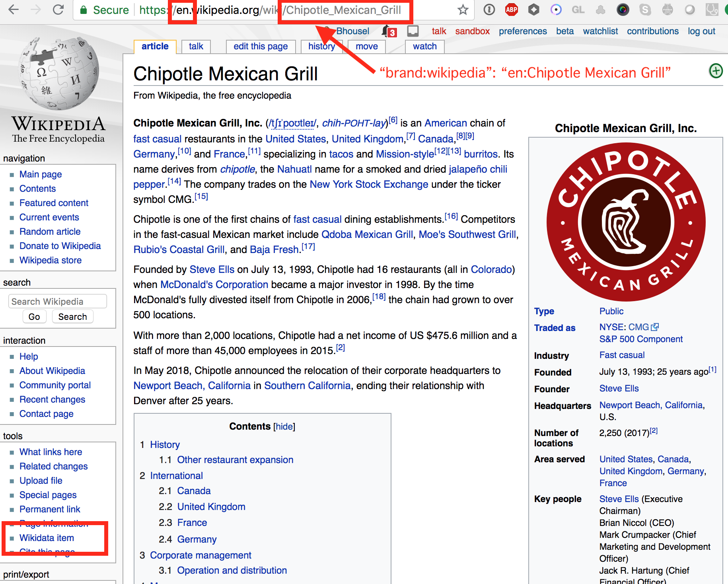Open the contributions link
The width and height of the screenshot is (728, 584).
[653, 31]
